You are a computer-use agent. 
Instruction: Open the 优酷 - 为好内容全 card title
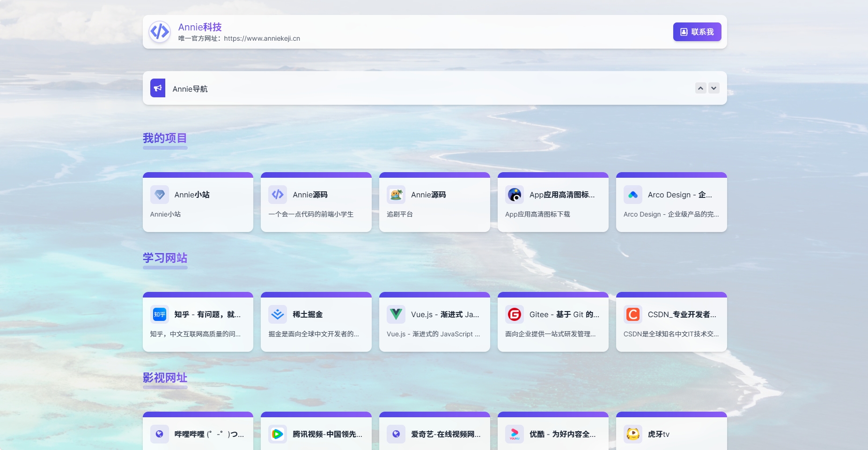tap(562, 434)
